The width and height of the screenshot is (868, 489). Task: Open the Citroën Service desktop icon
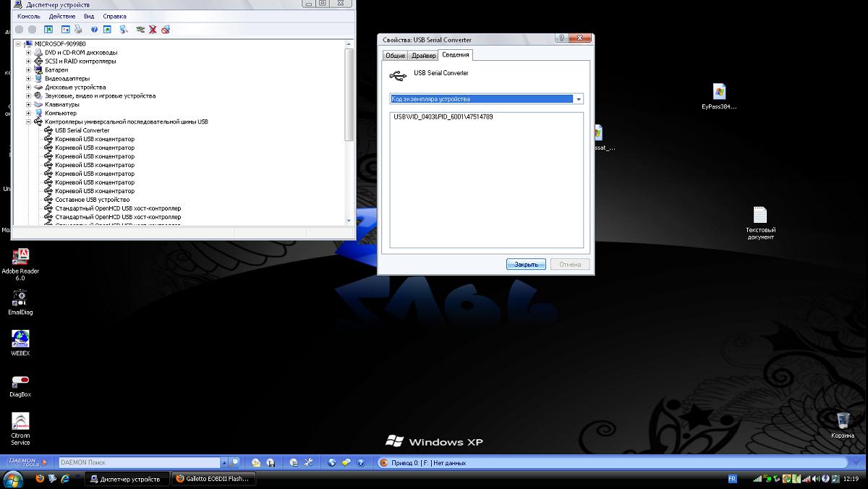tap(20, 429)
